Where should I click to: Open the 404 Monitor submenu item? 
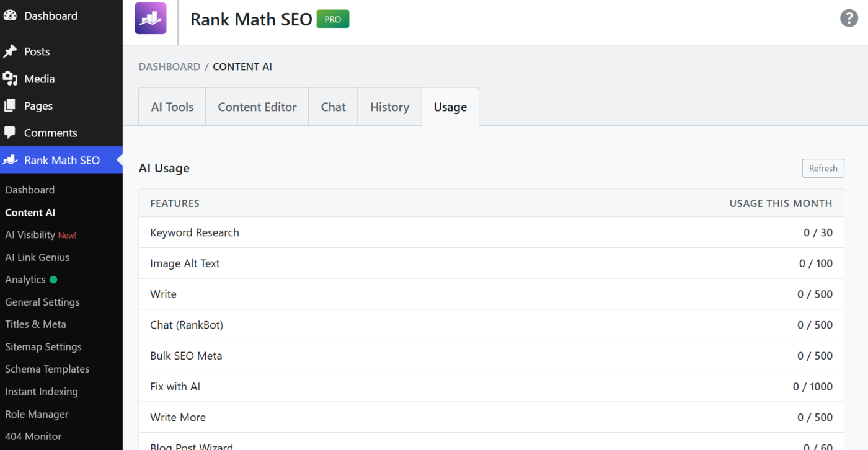[33, 436]
